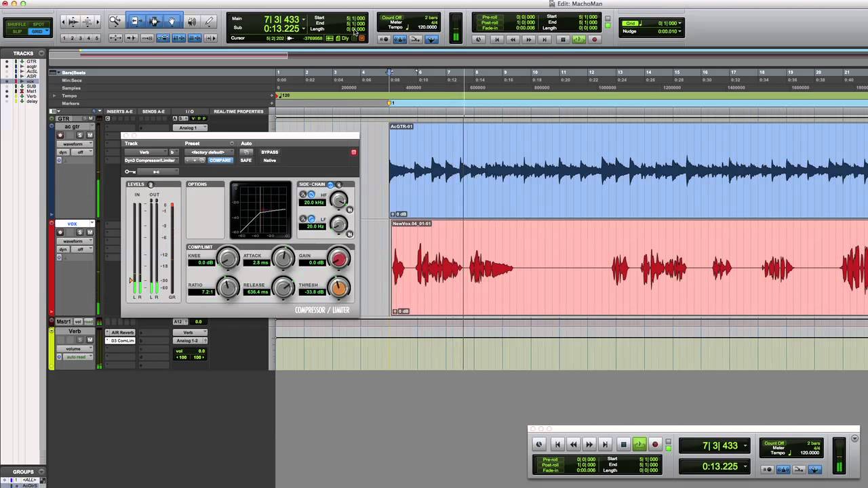This screenshot has width=868, height=488.
Task: Click Rewind in the top transport bar
Action: click(x=513, y=39)
